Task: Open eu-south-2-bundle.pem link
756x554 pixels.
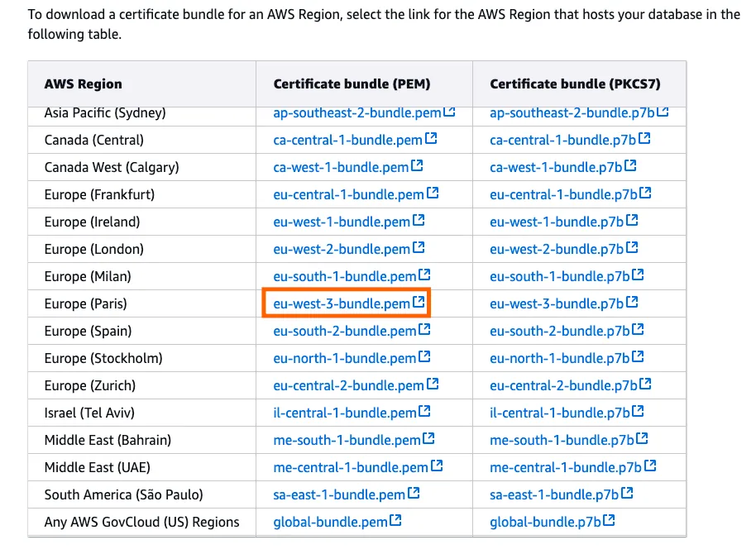Action: coord(352,332)
